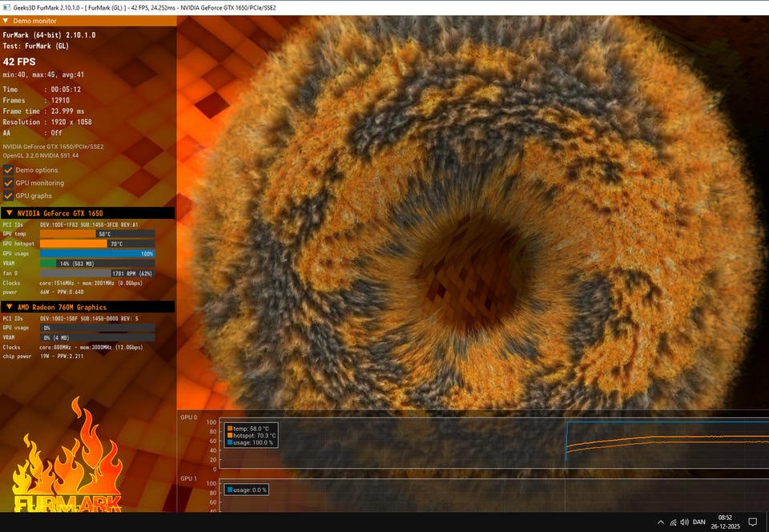Screen dimensions: 769x532
Task: Click the GPU temp 58°C bar
Action: [97, 234]
